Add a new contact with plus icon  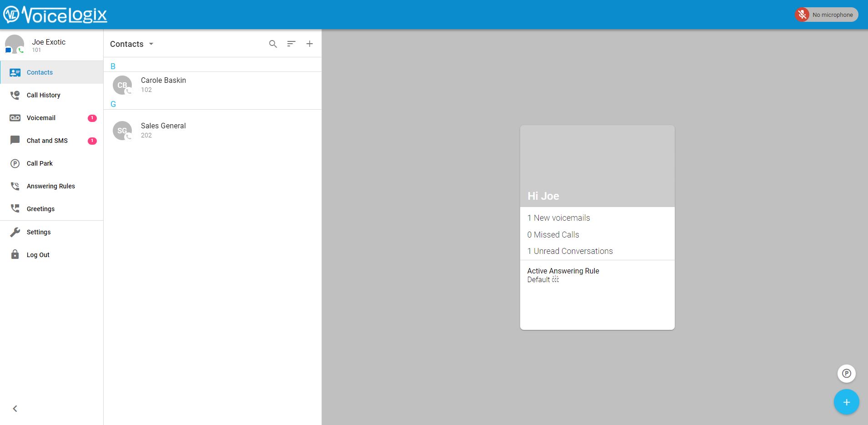310,44
